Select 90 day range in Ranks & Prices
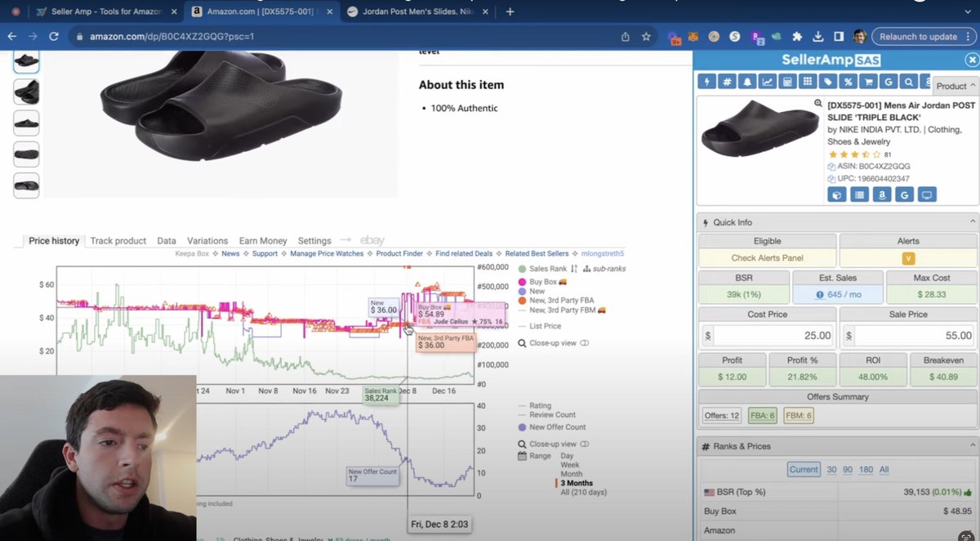The width and height of the screenshot is (980, 541). tap(849, 469)
